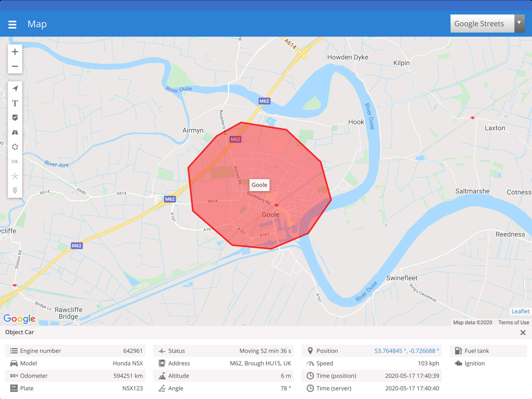Click the map type dropdown arrow
Screen dimensions: 532x399
[x=520, y=23]
